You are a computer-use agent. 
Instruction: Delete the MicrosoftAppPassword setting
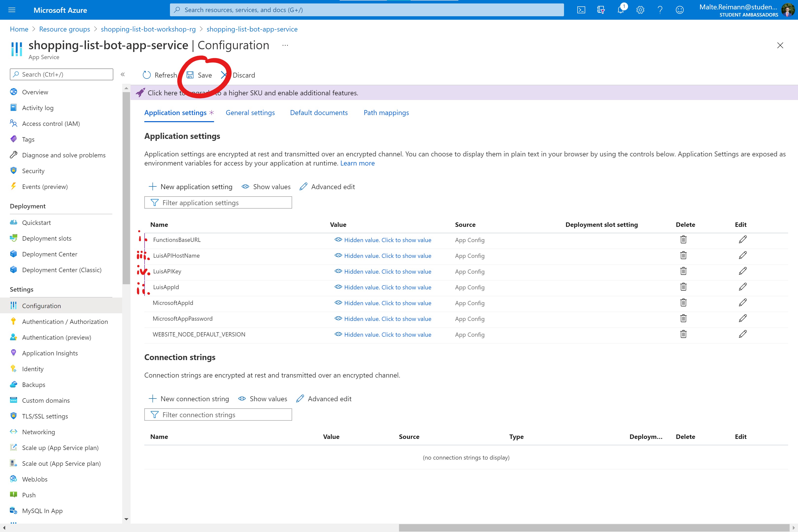[683, 318]
